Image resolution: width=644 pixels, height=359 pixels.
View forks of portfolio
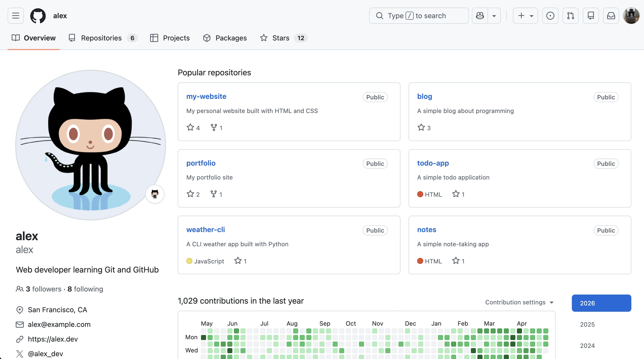tap(216, 194)
